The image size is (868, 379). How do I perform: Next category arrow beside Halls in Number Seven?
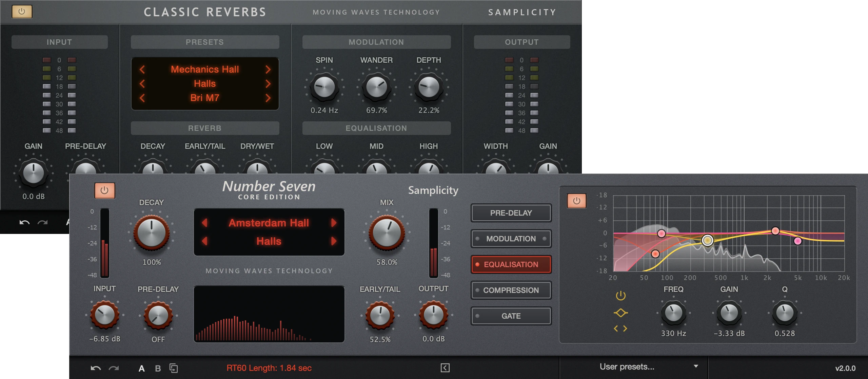(334, 241)
